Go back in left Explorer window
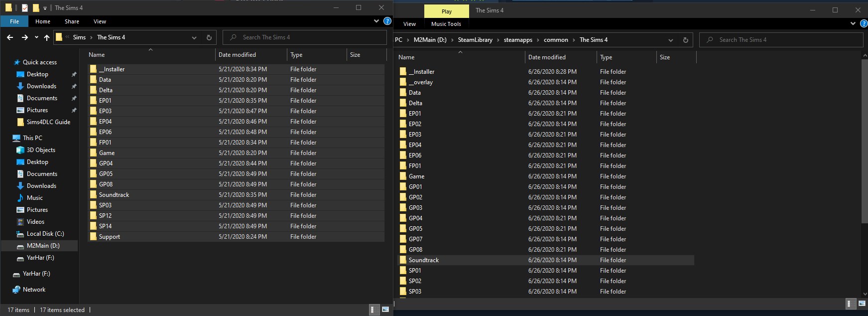Image resolution: width=868 pixels, height=316 pixels. [10, 37]
